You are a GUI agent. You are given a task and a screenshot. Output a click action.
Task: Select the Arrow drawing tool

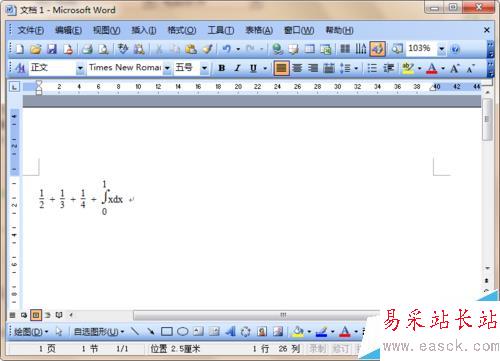(x=151, y=331)
